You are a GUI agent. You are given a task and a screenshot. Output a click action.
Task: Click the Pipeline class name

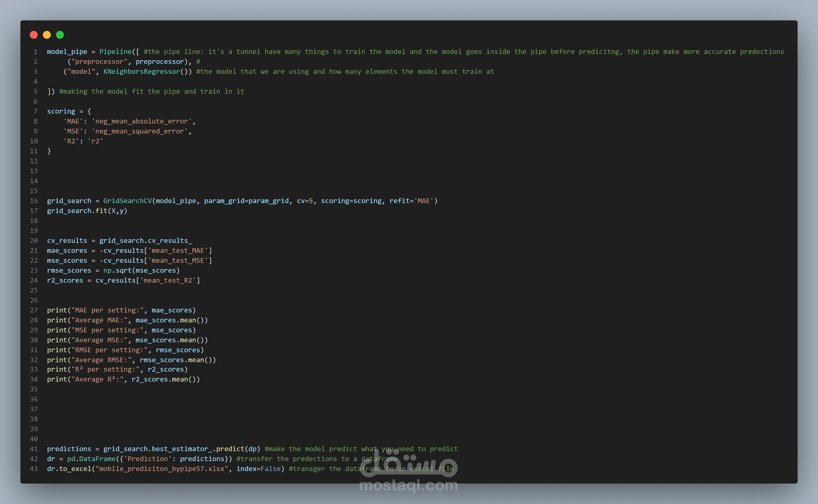[115, 52]
